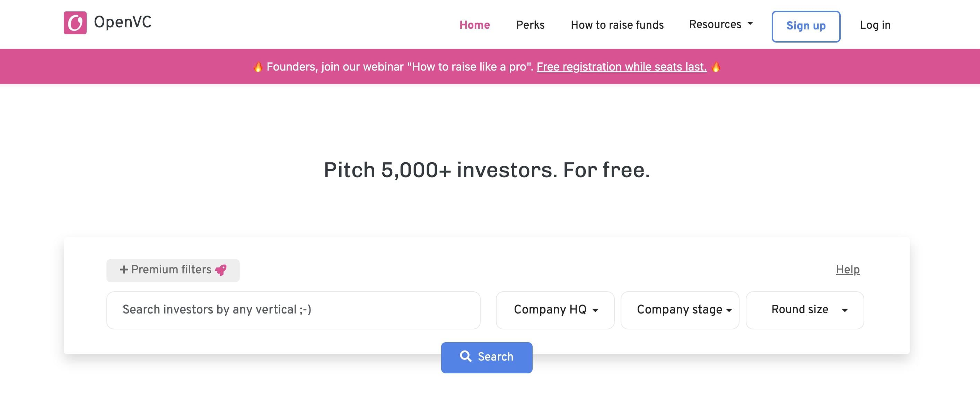Open the Resources menu
This screenshot has width=980, height=418.
721,24
